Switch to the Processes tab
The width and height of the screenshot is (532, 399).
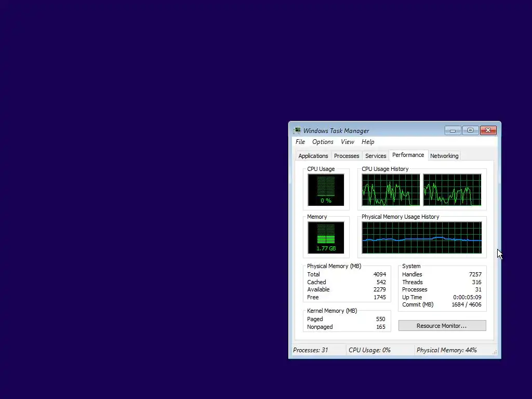(347, 156)
